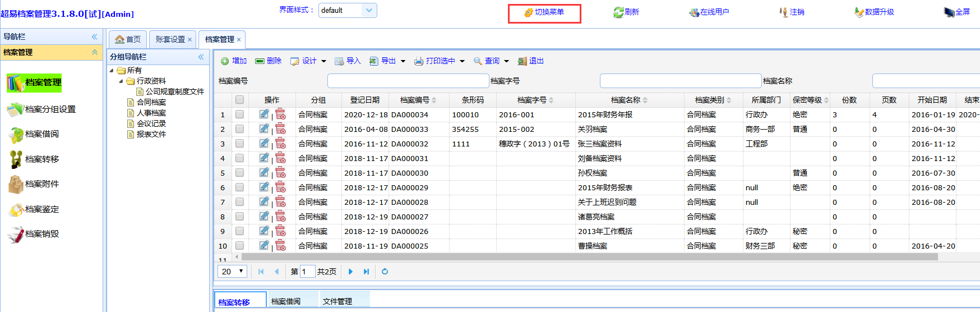Click the 刷新 refresh icon in header
The image size is (980, 312).
[618, 12]
